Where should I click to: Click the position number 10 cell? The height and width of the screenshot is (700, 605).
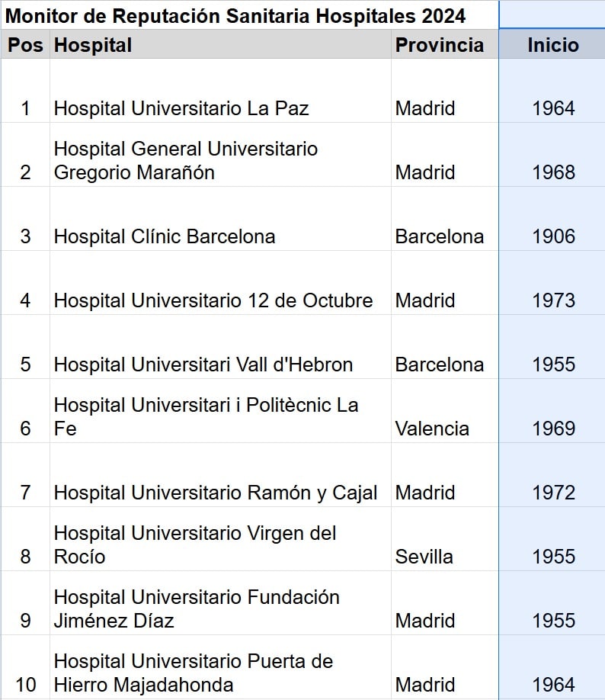coord(25,685)
